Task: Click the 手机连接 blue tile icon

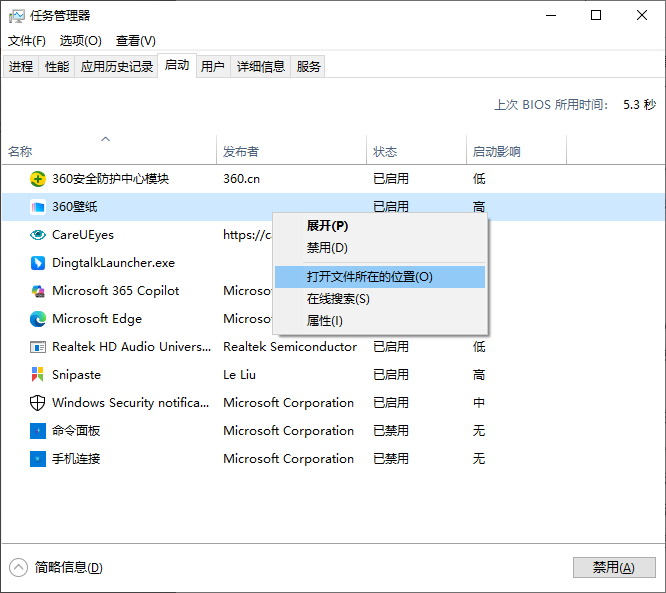Action: pyautogui.click(x=38, y=459)
